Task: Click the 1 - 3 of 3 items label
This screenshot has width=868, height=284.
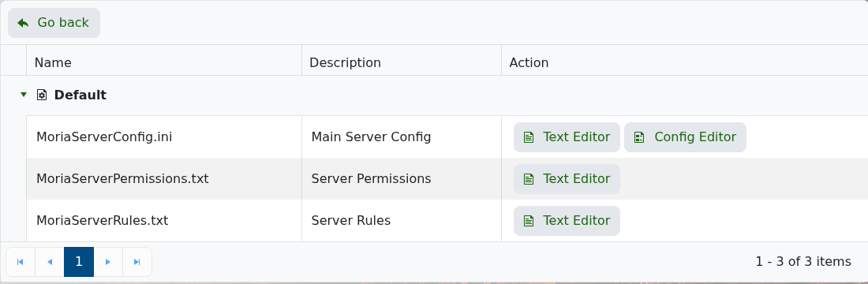Action: 803,261
